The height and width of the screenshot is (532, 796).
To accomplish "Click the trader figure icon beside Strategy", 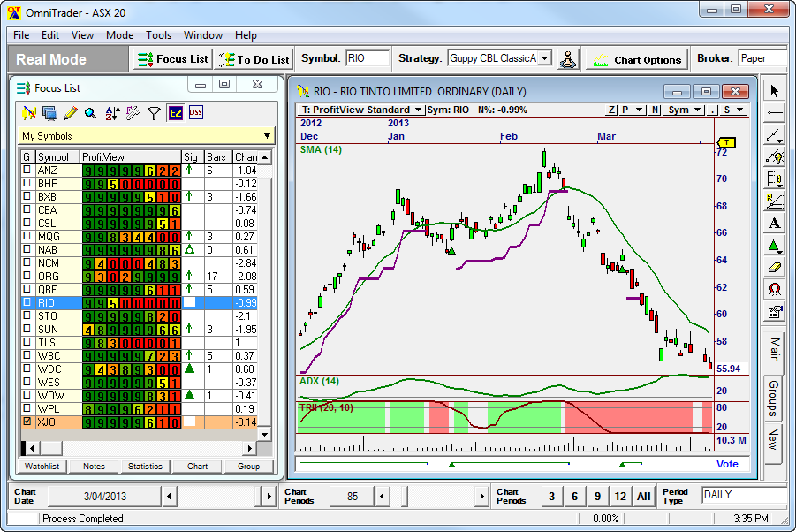I will coord(567,59).
